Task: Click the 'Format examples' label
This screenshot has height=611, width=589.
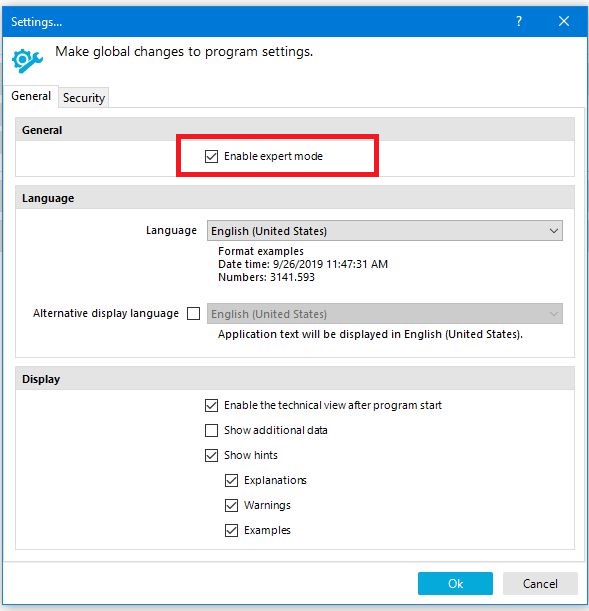Action: click(261, 251)
